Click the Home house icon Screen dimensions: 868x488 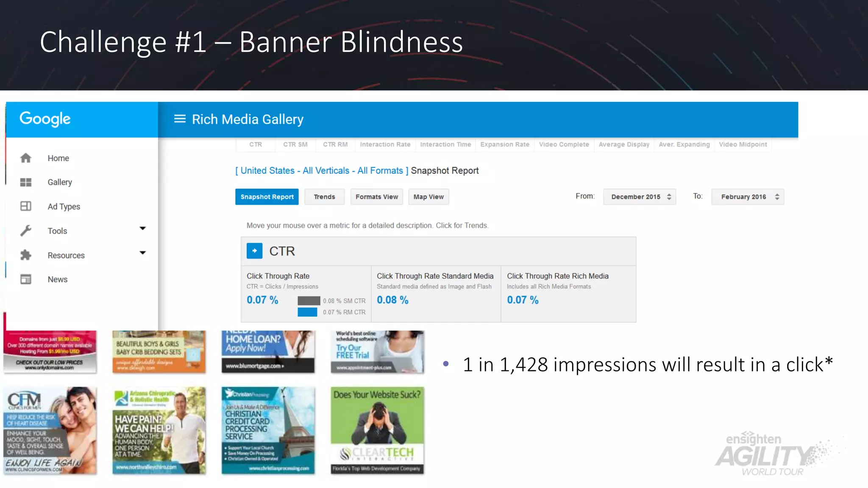point(26,158)
